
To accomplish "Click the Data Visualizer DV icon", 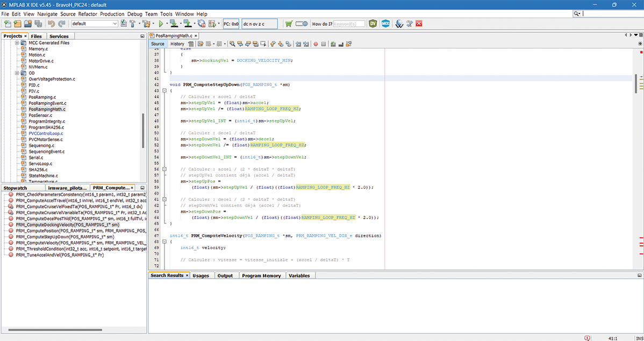I will click(373, 24).
